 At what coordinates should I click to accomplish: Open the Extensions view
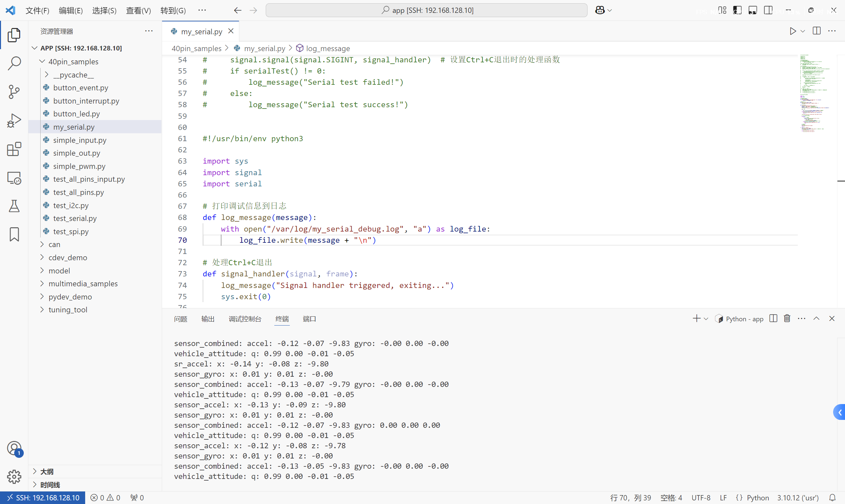pos(14,149)
